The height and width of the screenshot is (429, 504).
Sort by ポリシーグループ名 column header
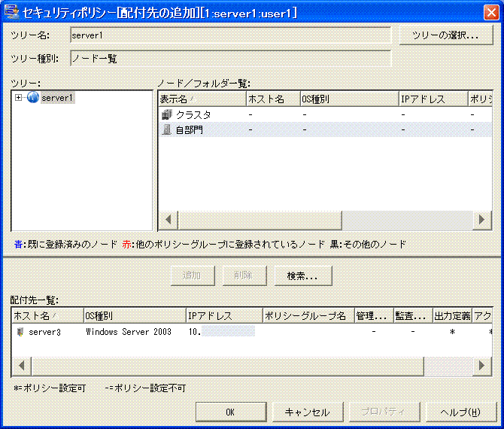(309, 315)
